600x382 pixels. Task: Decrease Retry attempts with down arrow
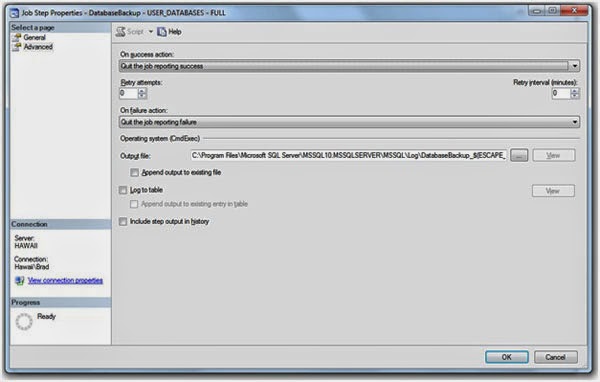(142, 96)
